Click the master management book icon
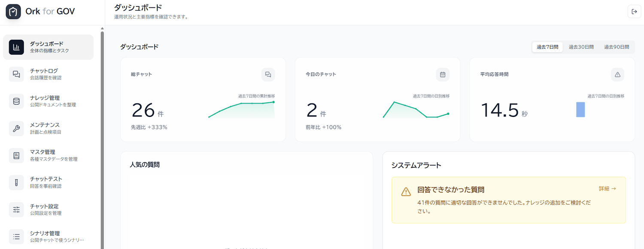 pos(16,156)
